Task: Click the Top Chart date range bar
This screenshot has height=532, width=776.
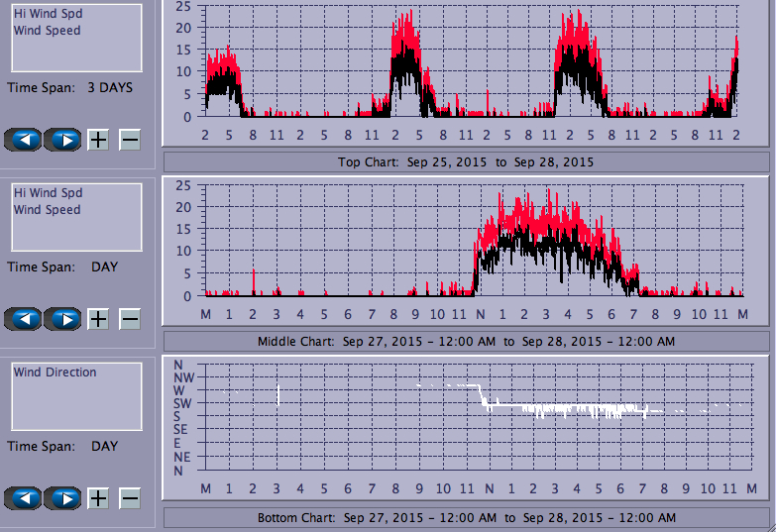Action: (x=466, y=161)
